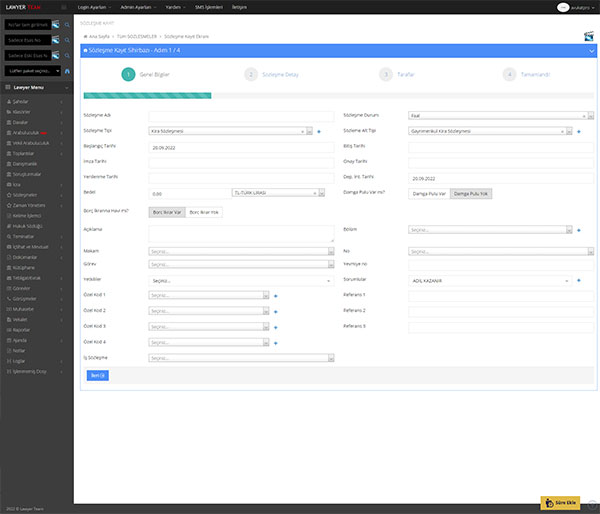This screenshot has width=600, height=514.
Task: Open the İletişim menu item
Action: [x=239, y=7]
